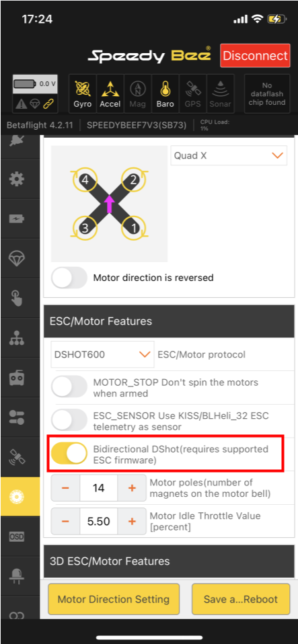Click the Motor Idle Throttle value field

coord(99,521)
